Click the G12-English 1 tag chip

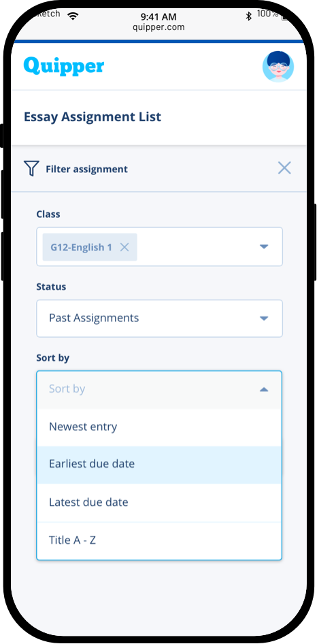[90, 247]
